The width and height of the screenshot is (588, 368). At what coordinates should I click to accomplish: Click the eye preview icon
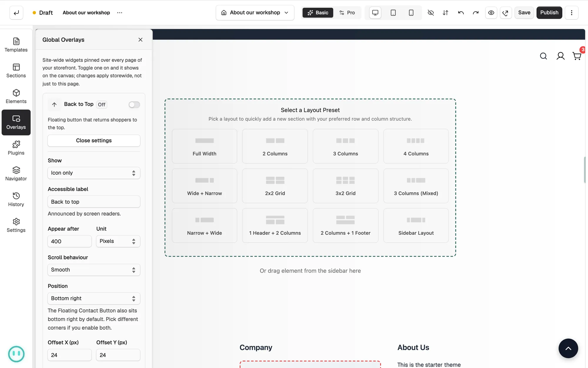(491, 13)
